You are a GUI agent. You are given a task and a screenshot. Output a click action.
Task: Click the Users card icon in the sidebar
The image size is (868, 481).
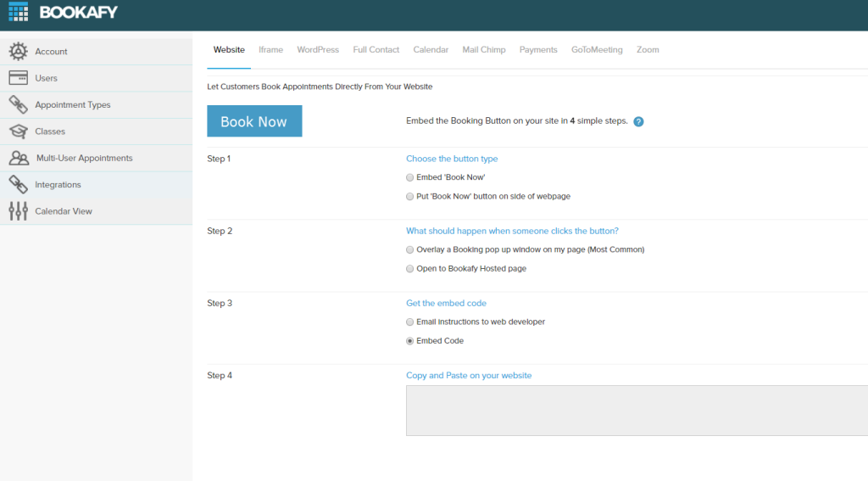click(19, 78)
